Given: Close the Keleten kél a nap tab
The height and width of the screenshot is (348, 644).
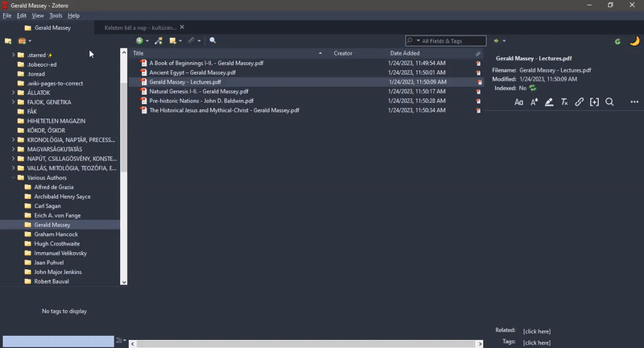Looking at the screenshot, I should [x=182, y=27].
